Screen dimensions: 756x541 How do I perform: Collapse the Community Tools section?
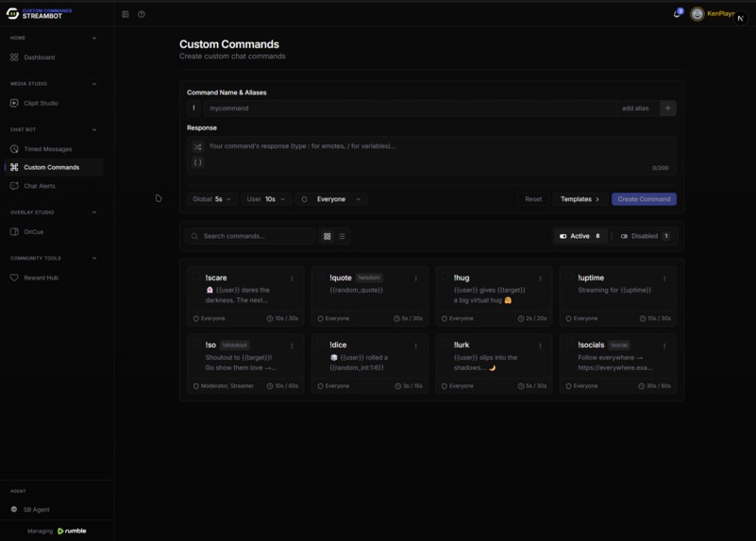(94, 259)
